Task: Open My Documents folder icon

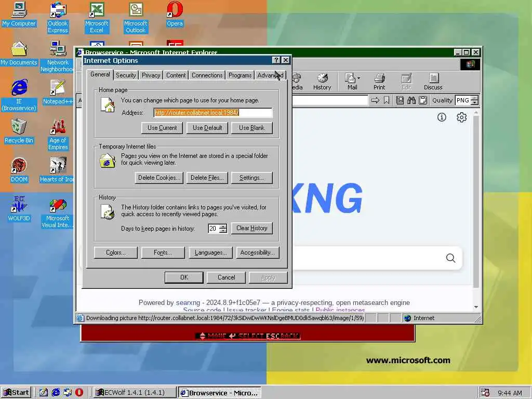Action: coord(19,54)
